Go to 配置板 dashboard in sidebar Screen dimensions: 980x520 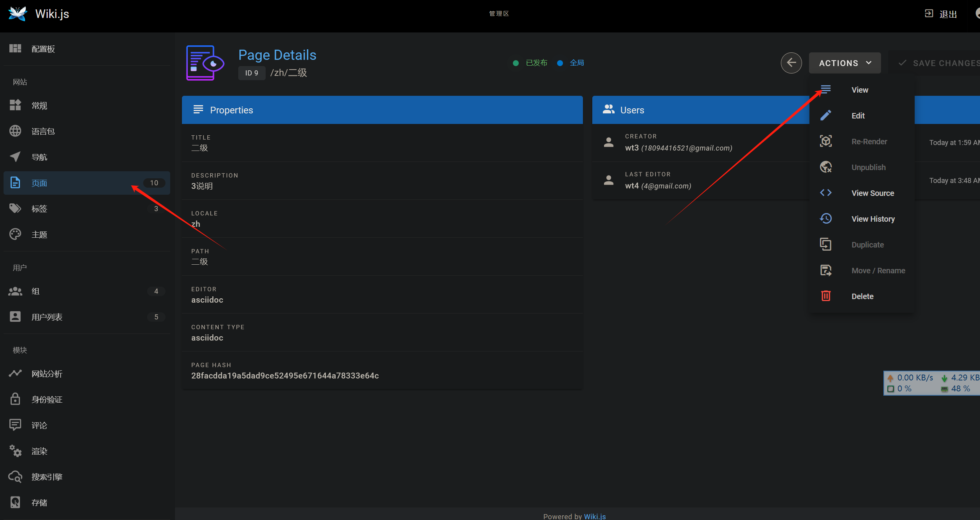[43, 49]
